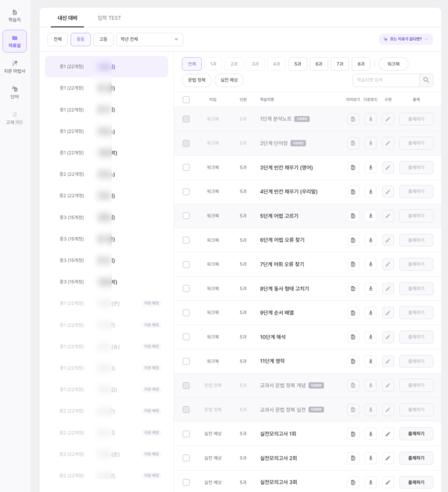Image resolution: width=448 pixels, height=492 pixels.
Task: Open 지문 마법사 from the sidebar
Action: pos(14,67)
